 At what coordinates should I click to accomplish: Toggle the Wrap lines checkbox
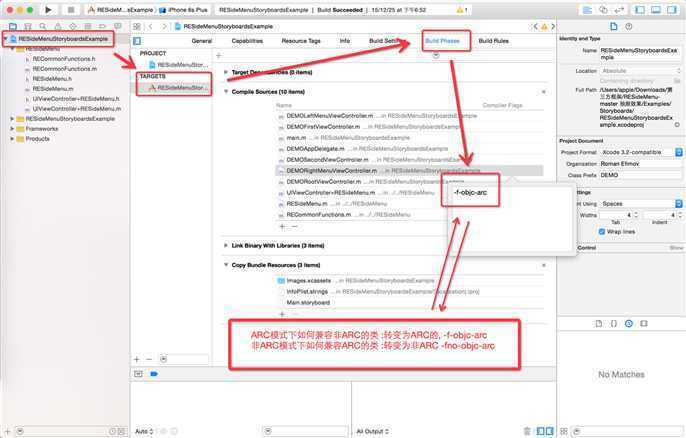[x=602, y=231]
